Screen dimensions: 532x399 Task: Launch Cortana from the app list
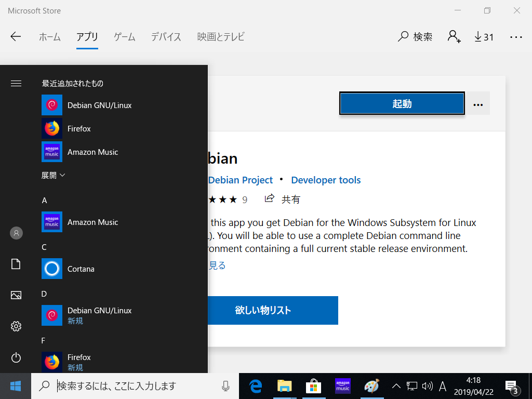coord(124,269)
